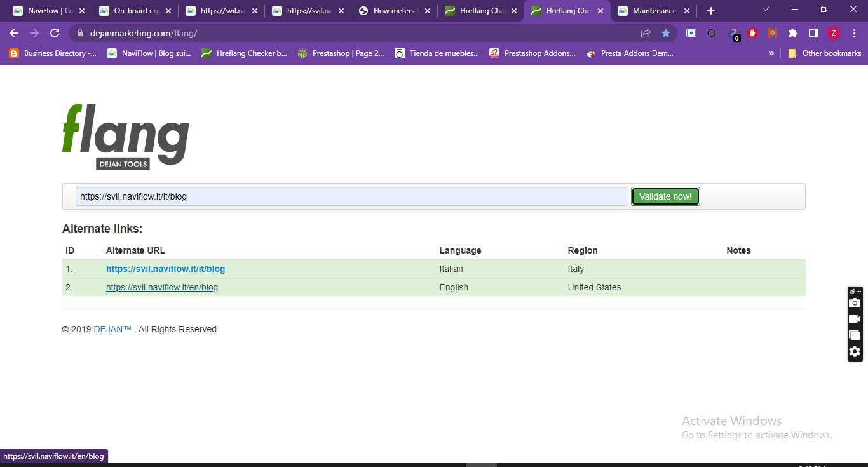Click the forward navigation arrow
Image resolution: width=868 pixels, height=467 pixels.
[x=34, y=33]
